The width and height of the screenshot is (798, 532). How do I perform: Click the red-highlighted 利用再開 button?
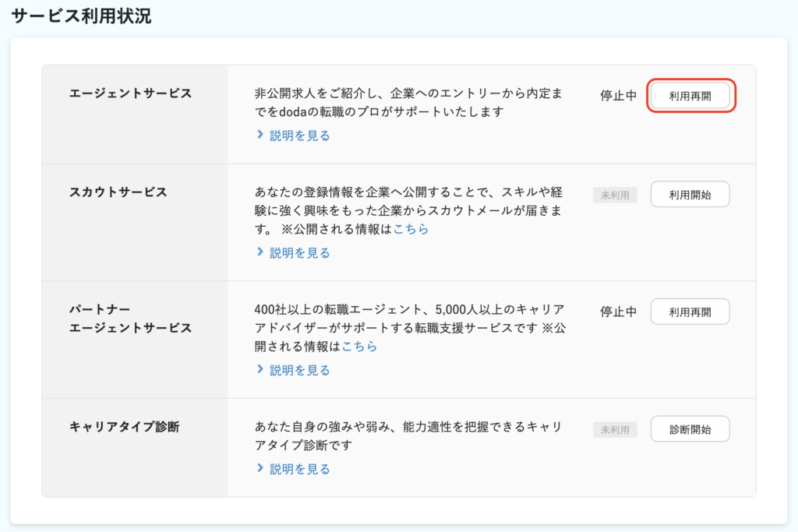690,94
